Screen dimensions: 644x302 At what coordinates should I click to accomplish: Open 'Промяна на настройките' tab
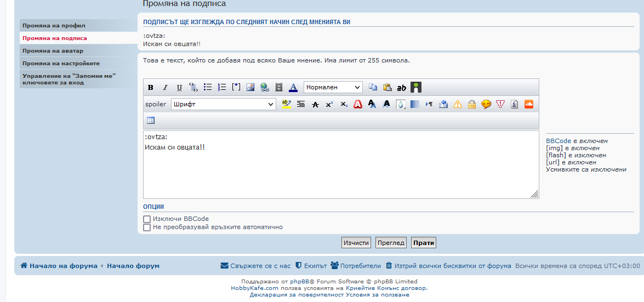[78, 64]
